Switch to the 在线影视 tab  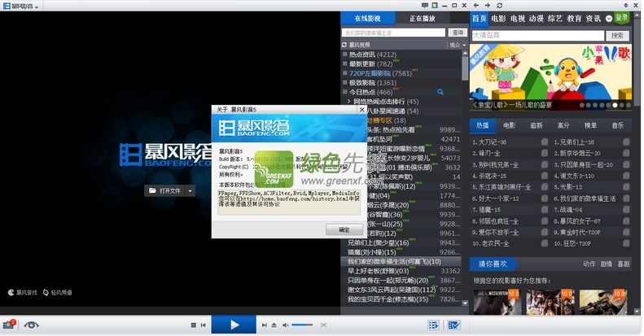point(367,19)
